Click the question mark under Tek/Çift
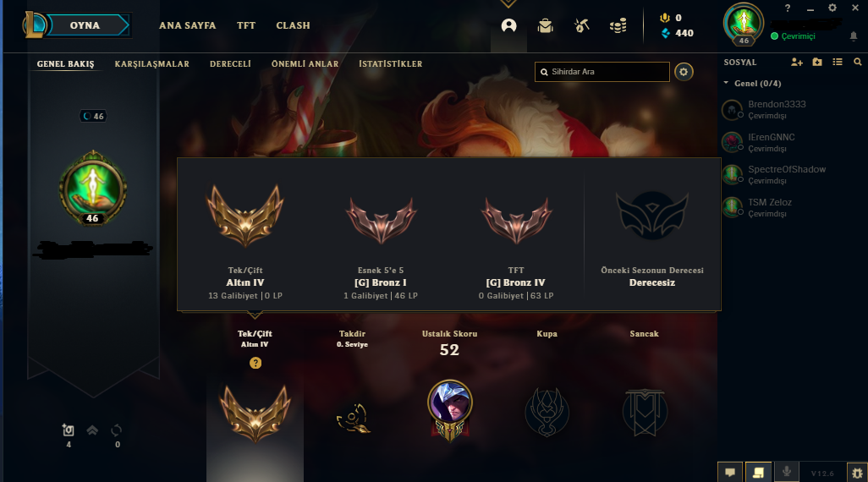 click(x=255, y=363)
